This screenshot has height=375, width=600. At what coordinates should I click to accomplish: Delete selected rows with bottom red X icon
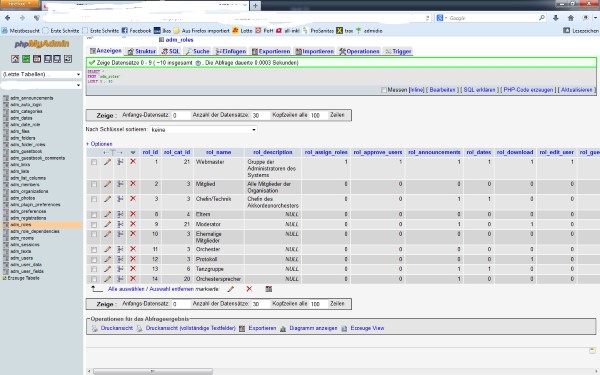pyautogui.click(x=249, y=289)
